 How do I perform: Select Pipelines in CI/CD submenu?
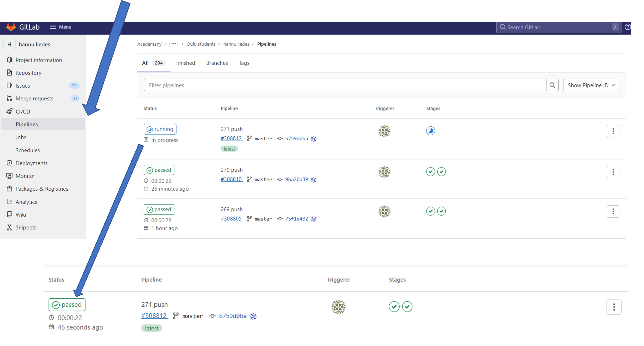43,124
